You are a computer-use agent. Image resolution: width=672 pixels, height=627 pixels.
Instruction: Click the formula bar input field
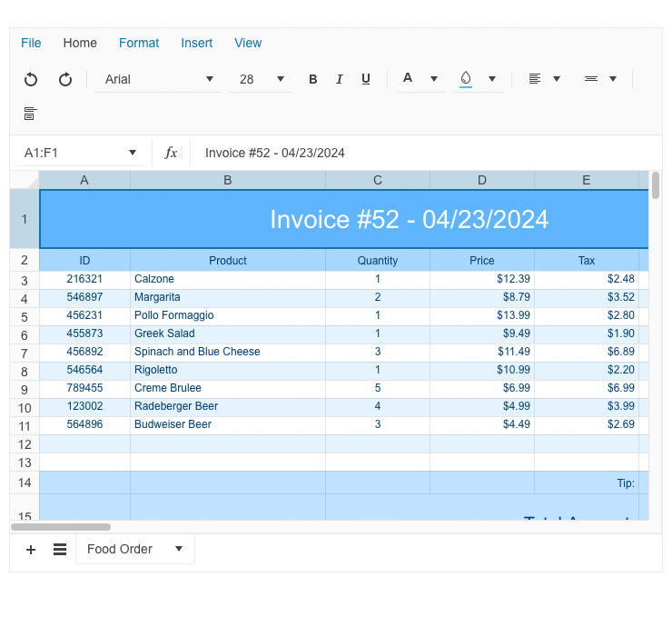tap(418, 153)
